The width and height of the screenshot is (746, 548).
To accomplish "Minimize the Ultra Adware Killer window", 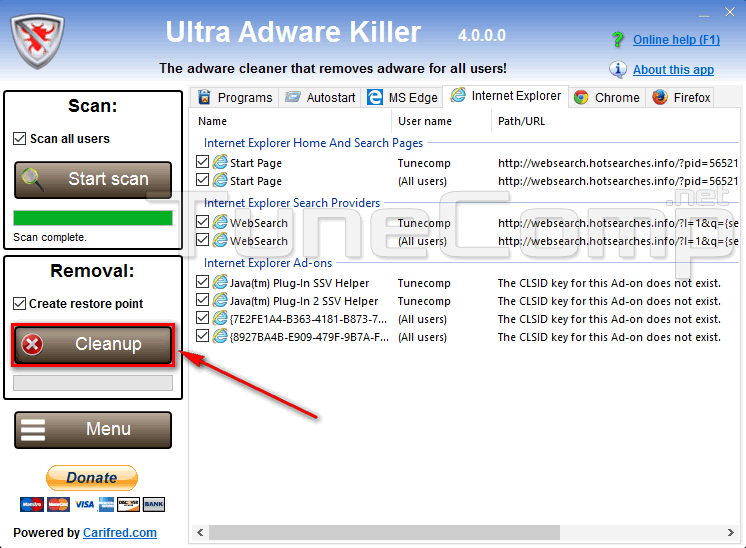I will pos(704,15).
